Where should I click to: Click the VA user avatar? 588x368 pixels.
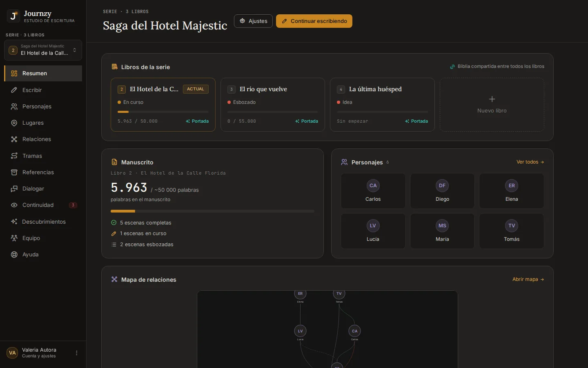click(12, 353)
